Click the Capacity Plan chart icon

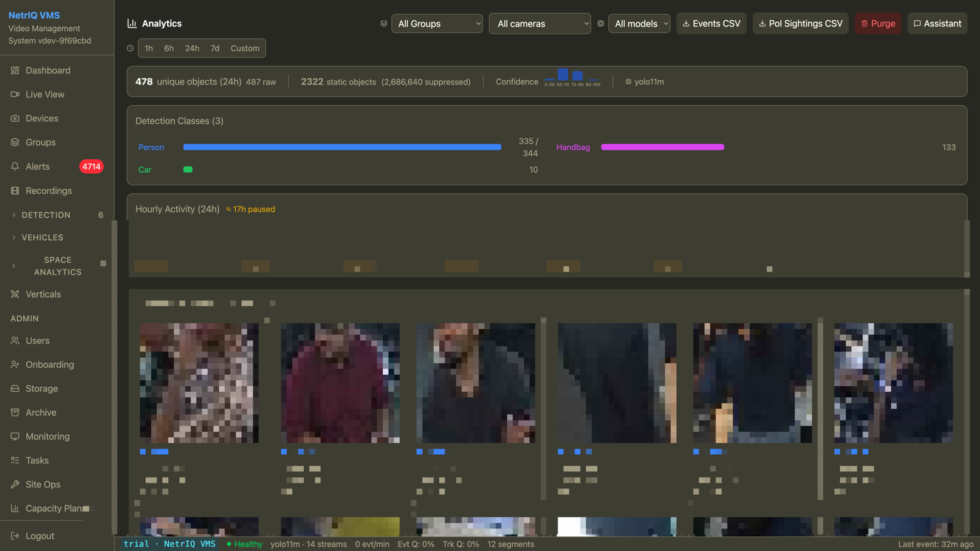point(15,508)
